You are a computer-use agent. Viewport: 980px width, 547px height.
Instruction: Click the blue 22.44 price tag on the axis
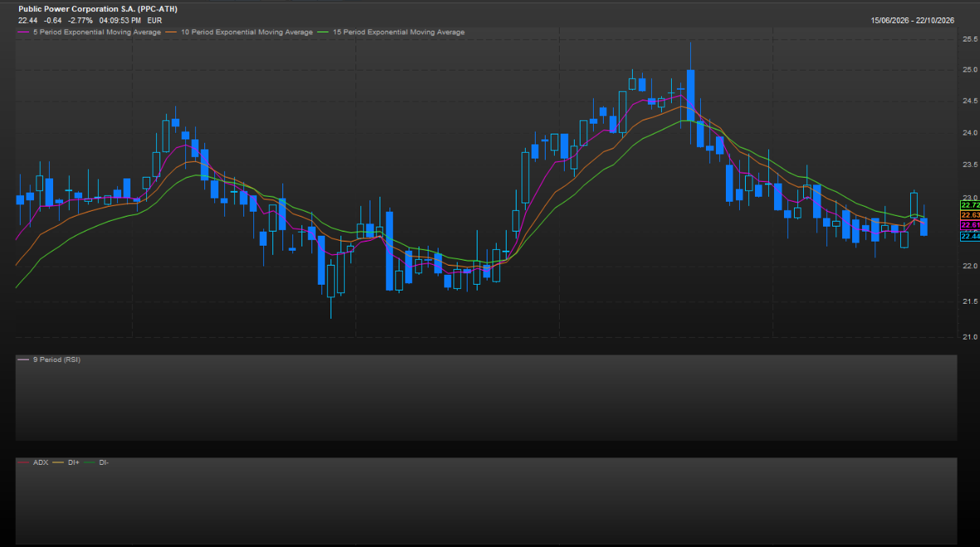(x=970, y=237)
